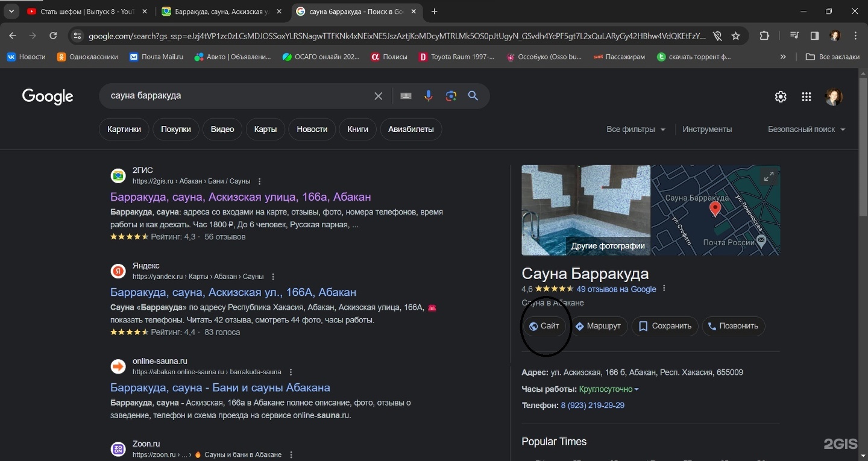Open the three-dot menu for the Zoon.ru result
This screenshot has height=461, width=868.
[291, 454]
